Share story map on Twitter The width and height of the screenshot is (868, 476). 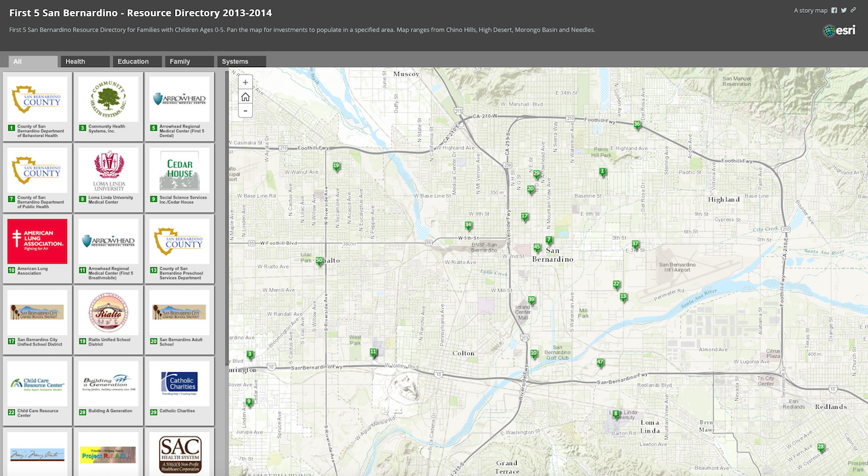point(844,10)
